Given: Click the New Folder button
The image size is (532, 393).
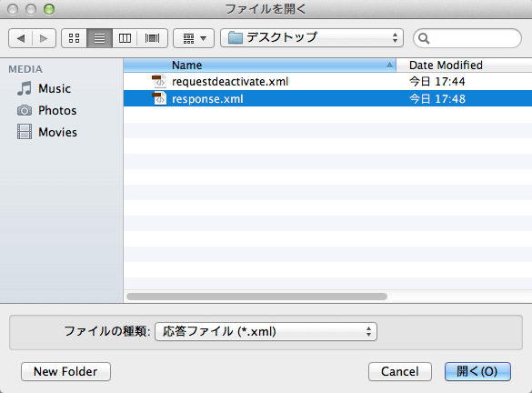Looking at the screenshot, I should pyautogui.click(x=65, y=371).
